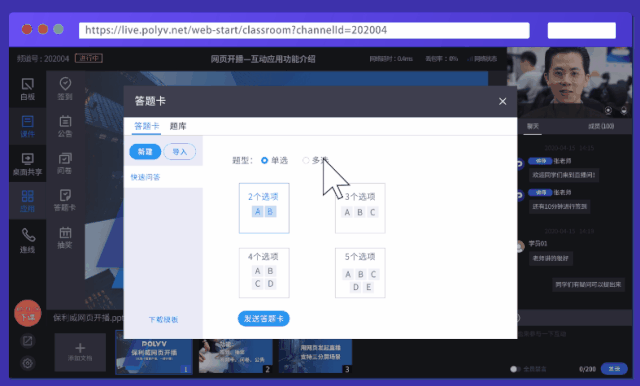
Task: Click 学员01 username in chat
Action: coord(538,244)
